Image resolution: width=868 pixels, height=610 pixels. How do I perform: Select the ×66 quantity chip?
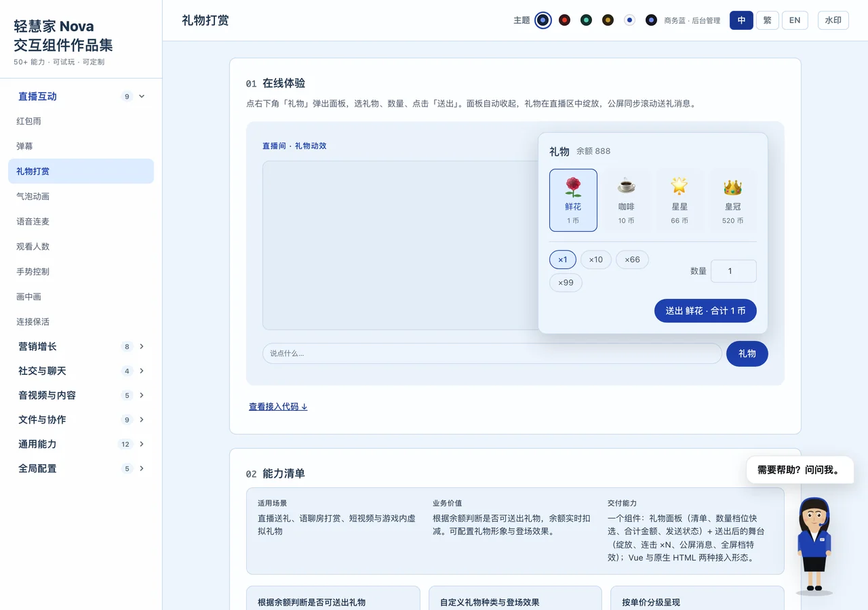pos(632,260)
